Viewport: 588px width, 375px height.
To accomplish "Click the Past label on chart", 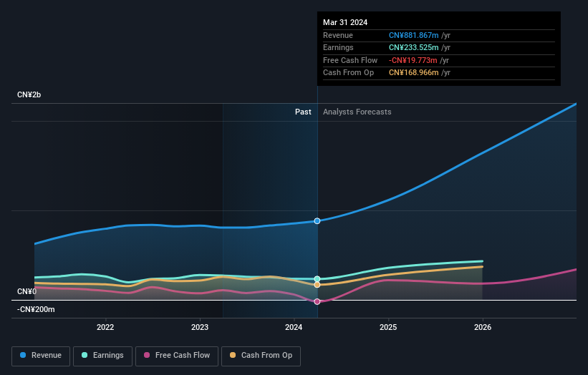I will click(x=303, y=112).
